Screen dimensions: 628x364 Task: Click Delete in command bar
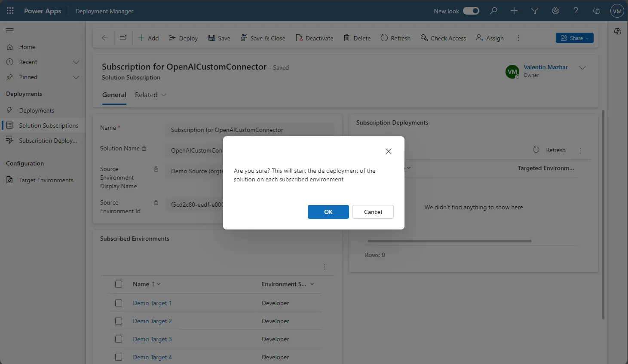[357, 38]
